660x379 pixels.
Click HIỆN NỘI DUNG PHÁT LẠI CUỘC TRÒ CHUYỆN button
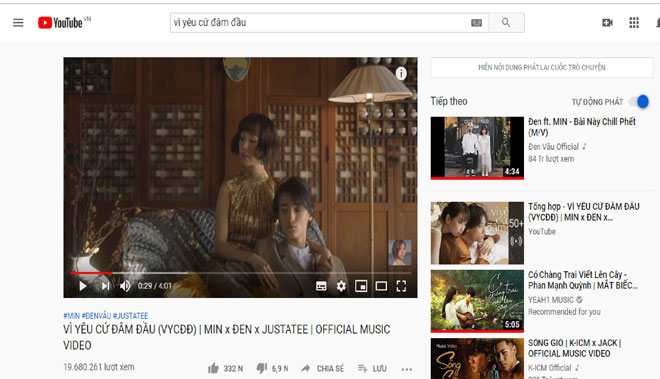pyautogui.click(x=542, y=67)
